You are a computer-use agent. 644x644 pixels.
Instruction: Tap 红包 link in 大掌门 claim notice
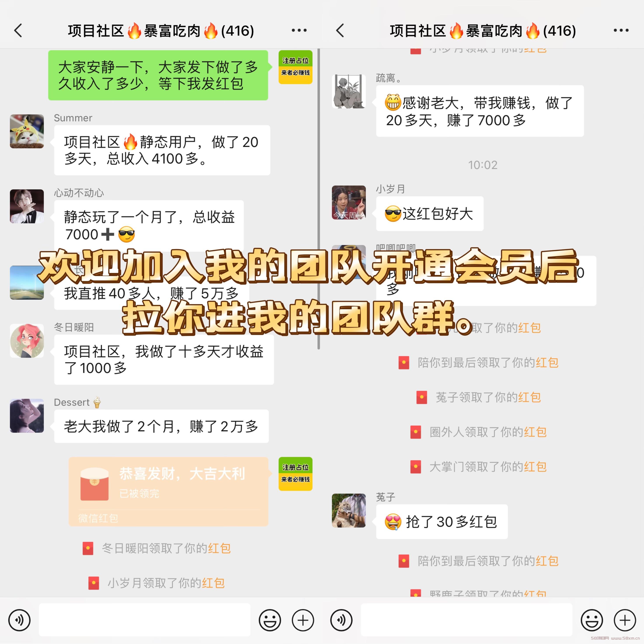coord(535,467)
